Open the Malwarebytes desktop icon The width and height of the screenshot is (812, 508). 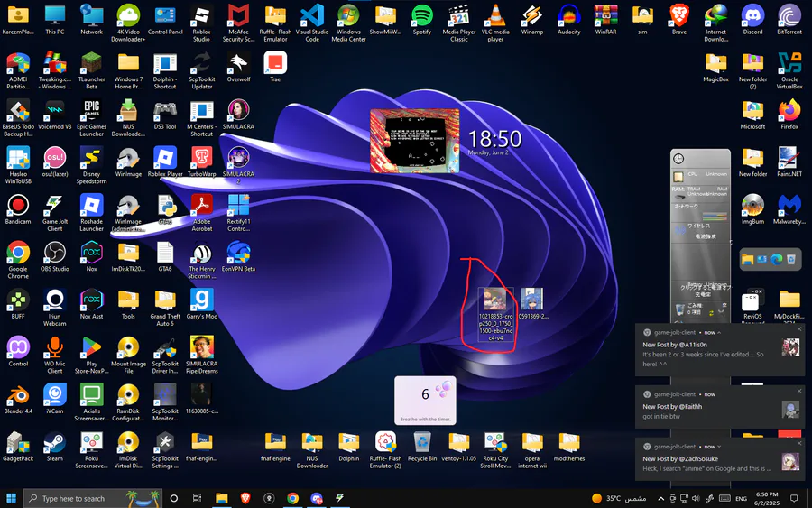tap(789, 209)
